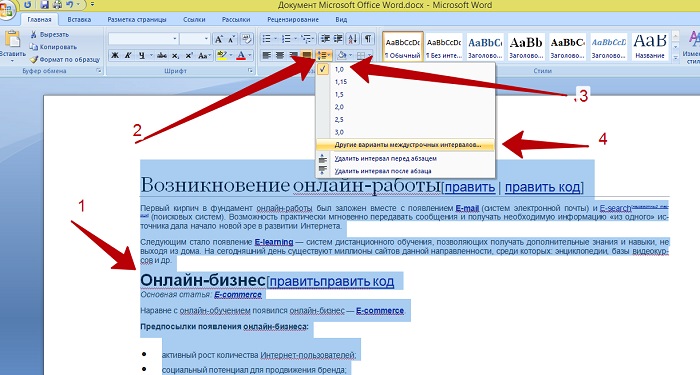Click Другие варианты междустрочных интервалов
This screenshot has height=375, width=700.
pyautogui.click(x=405, y=145)
